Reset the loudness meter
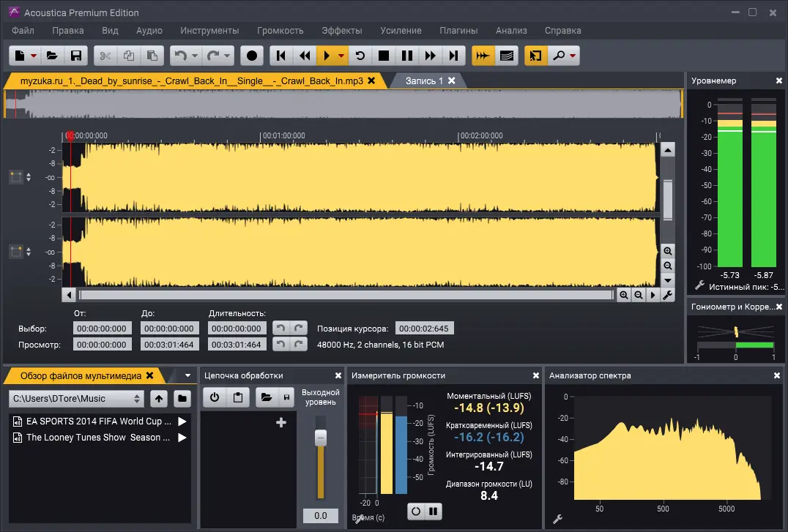The height and width of the screenshot is (532, 788). click(x=416, y=512)
